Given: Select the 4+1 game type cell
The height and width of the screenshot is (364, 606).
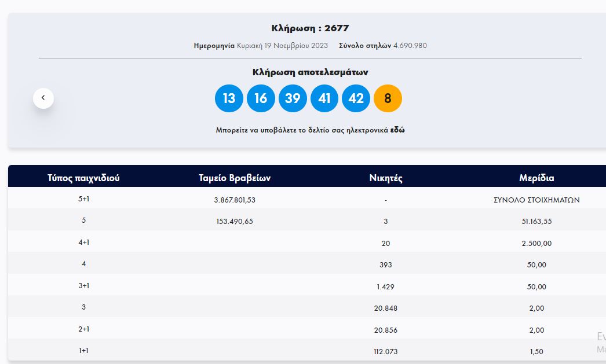Looking at the screenshot, I should click(x=83, y=242).
